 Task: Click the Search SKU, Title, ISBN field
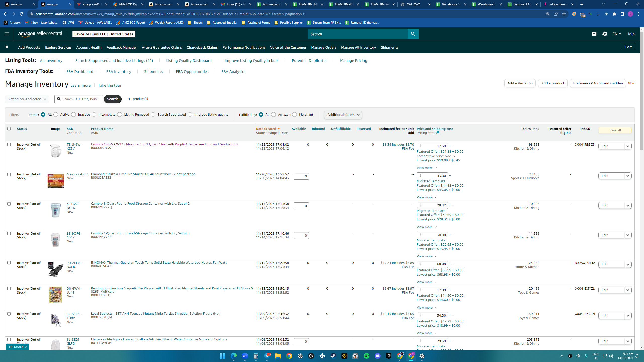79,99
